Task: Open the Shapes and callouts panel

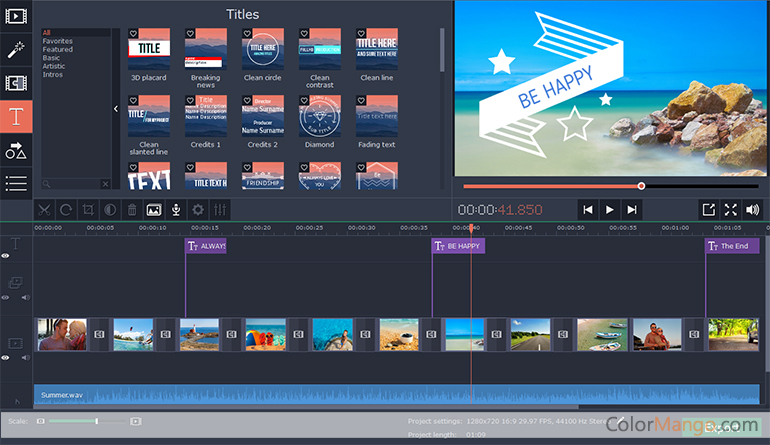Action: [x=16, y=150]
